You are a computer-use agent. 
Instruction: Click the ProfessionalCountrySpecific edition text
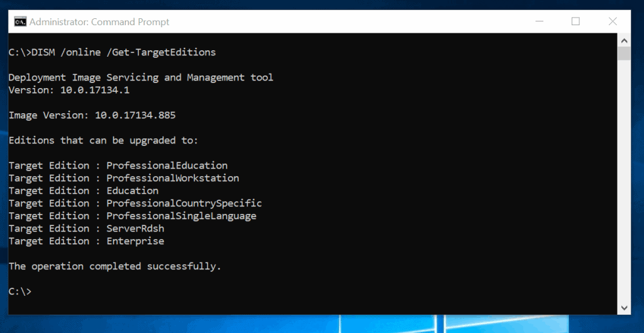(184, 203)
